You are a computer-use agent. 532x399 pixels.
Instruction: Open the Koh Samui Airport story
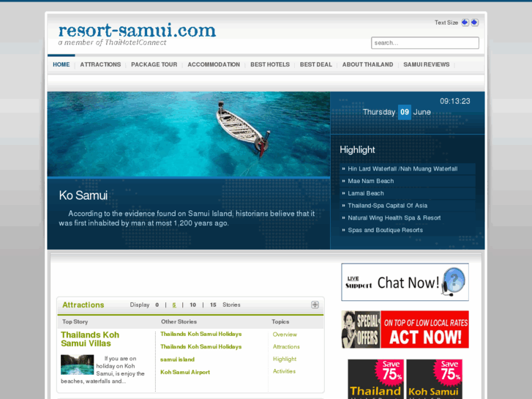(x=185, y=372)
